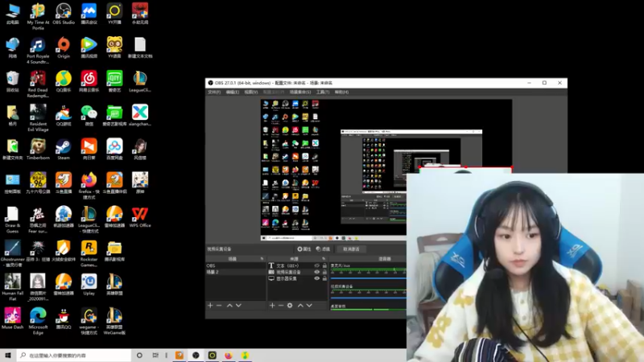Move the scene up with the up arrow
Screen dimensions: 644x362
coord(229,306)
